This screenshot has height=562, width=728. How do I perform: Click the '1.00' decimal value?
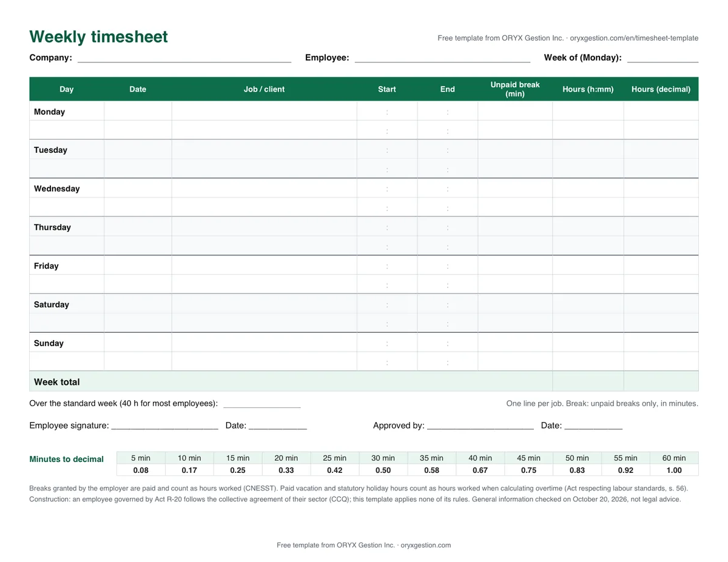(675, 470)
